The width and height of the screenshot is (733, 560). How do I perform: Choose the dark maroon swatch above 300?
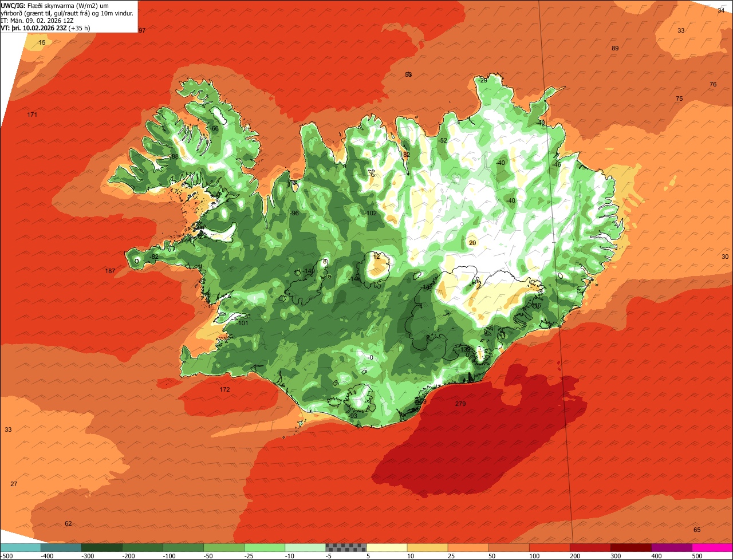[x=631, y=547]
